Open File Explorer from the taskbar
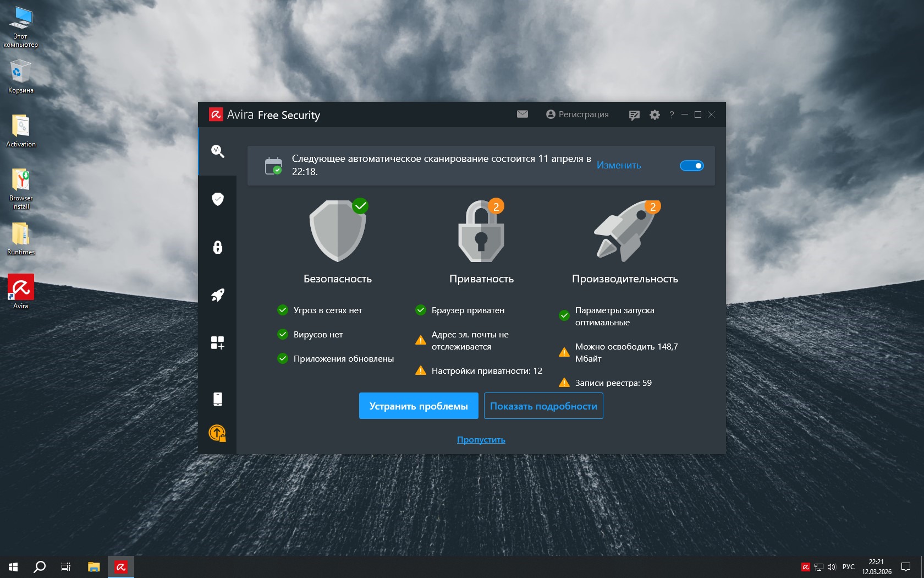Screen dimensions: 924x578 pyautogui.click(x=94, y=566)
